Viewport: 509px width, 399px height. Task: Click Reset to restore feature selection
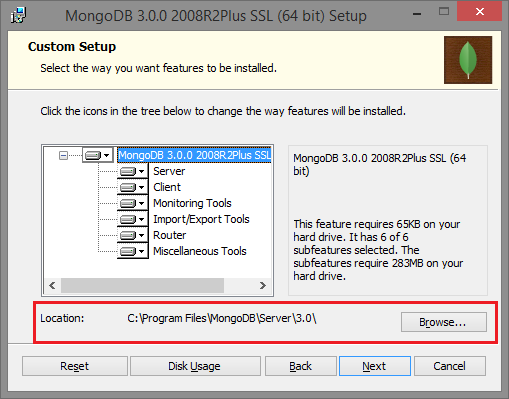coord(75,366)
